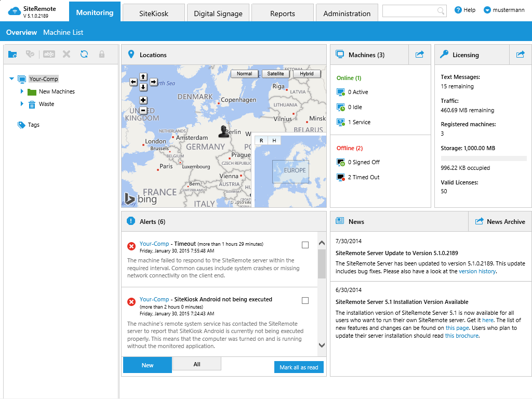Open the mustermann user dropdown
Image resolution: width=532 pixels, height=399 pixels.
pyautogui.click(x=504, y=10)
